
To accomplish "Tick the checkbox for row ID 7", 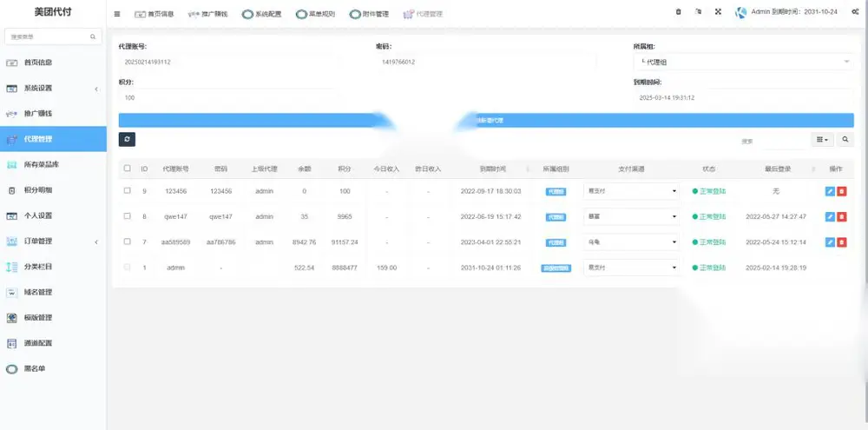I will pos(128,241).
